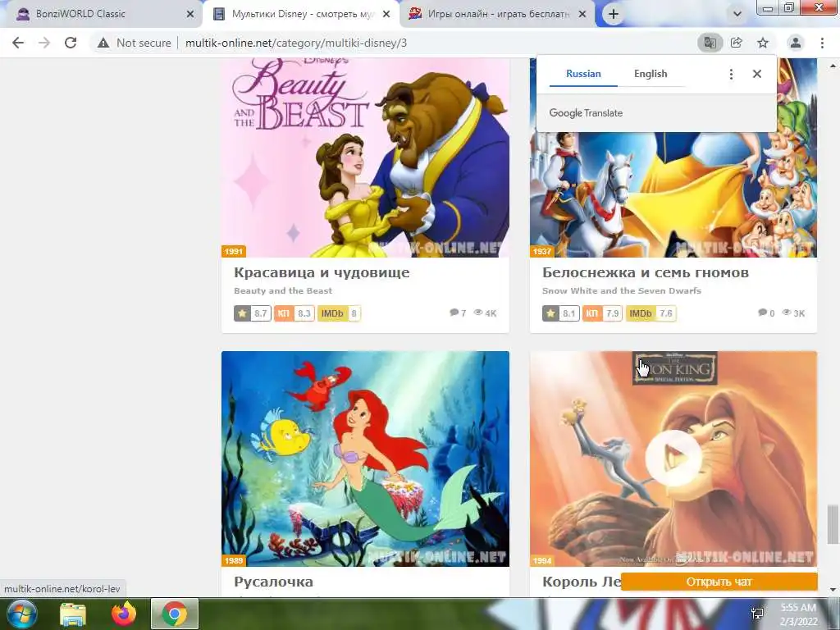The height and width of the screenshot is (630, 840).
Task: Select English in the translate popup
Action: click(651, 74)
